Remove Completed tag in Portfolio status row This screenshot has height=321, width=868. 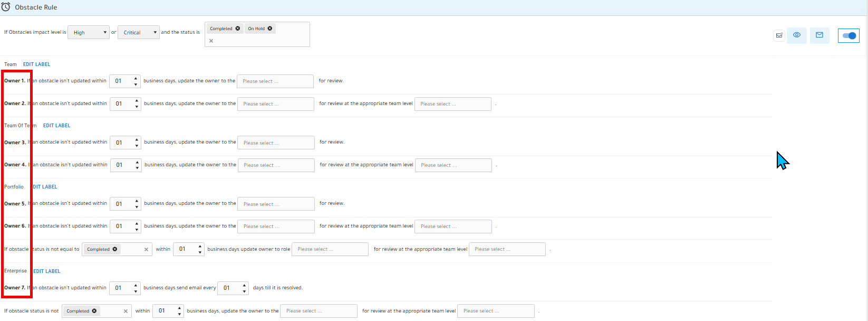115,249
